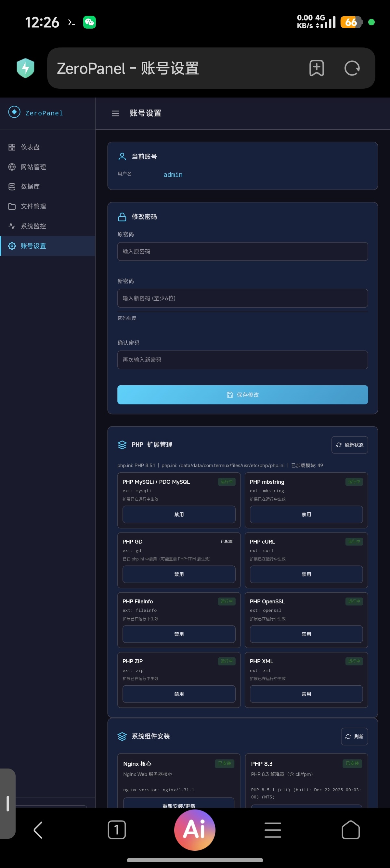Tap the side edge panel handle

(7, 804)
